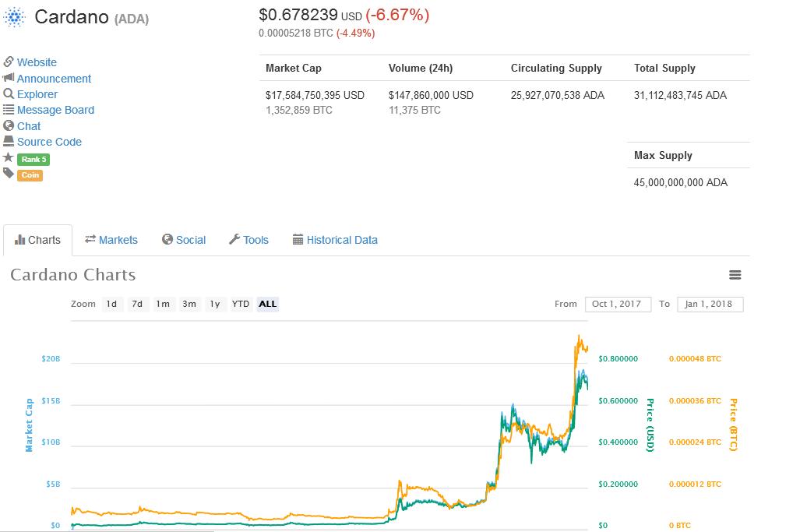The width and height of the screenshot is (807, 532).
Task: Click the globe icon on Social tab
Action: point(167,239)
